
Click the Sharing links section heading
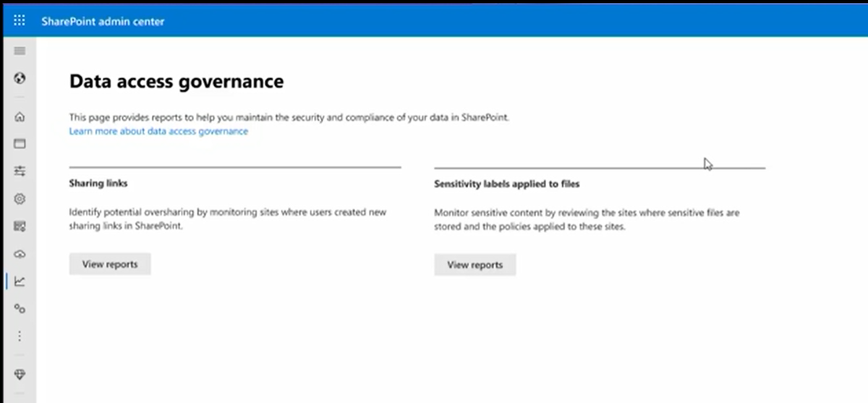98,184
